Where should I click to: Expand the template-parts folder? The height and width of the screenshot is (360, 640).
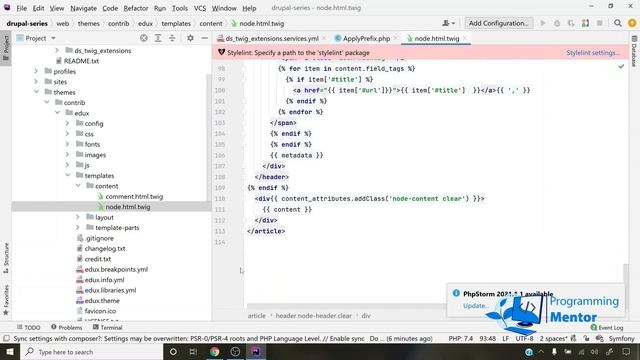(78, 227)
